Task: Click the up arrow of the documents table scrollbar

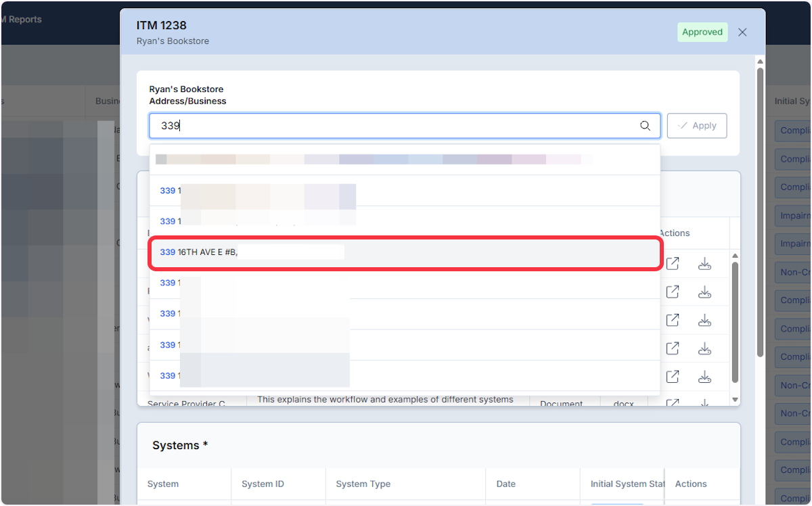Action: point(736,256)
